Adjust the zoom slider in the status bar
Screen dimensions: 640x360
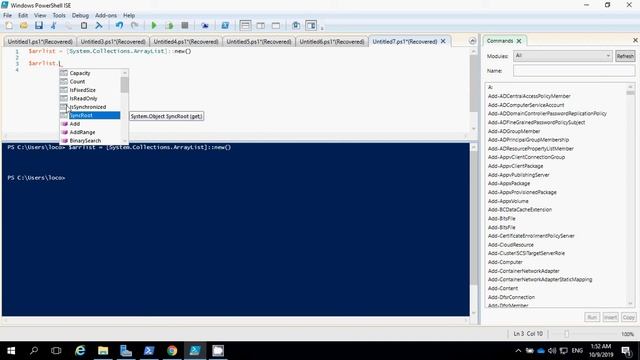pyautogui.click(x=566, y=334)
